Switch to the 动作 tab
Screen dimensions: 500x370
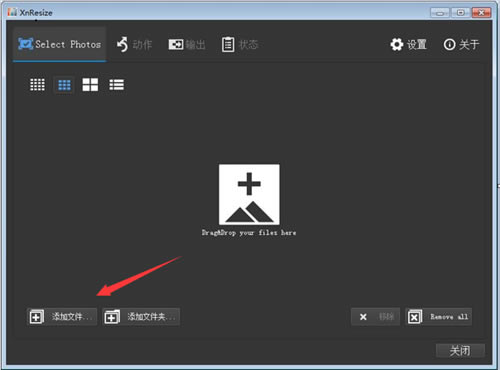click(134, 44)
